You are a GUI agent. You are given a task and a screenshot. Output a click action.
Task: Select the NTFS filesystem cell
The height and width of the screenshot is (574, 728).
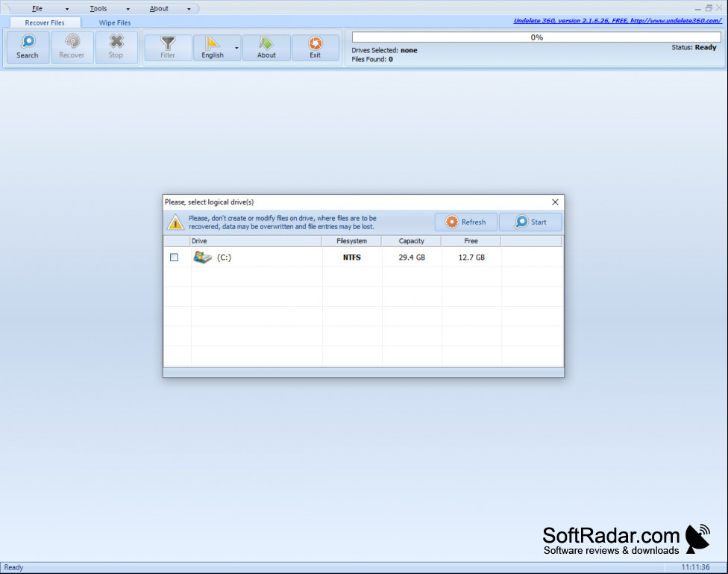[x=352, y=257]
